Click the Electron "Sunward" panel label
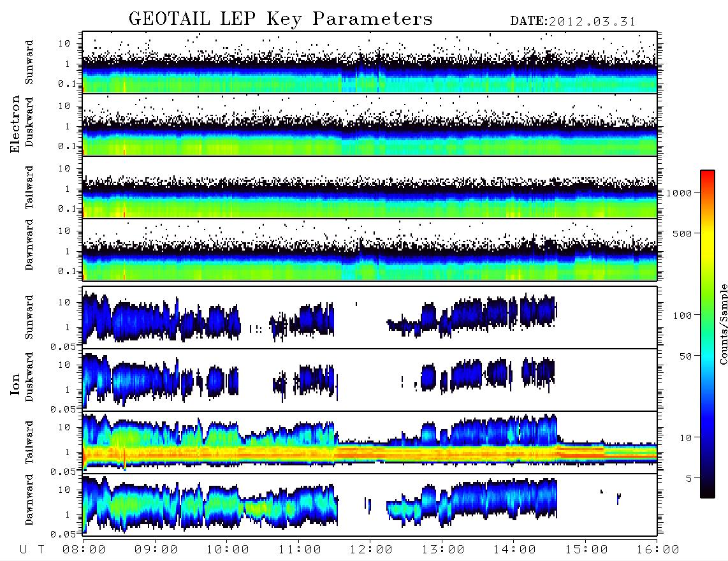Screen dimensions: 728x561 [x=29, y=62]
